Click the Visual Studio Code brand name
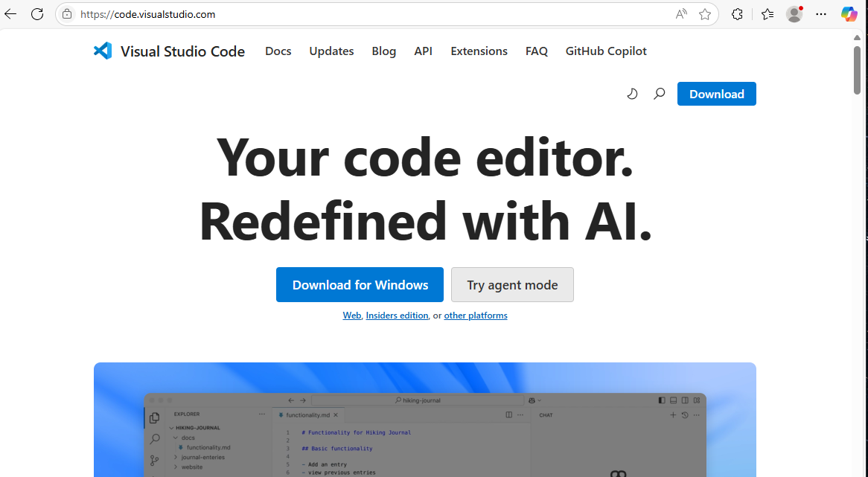The width and height of the screenshot is (868, 477). pyautogui.click(x=182, y=51)
